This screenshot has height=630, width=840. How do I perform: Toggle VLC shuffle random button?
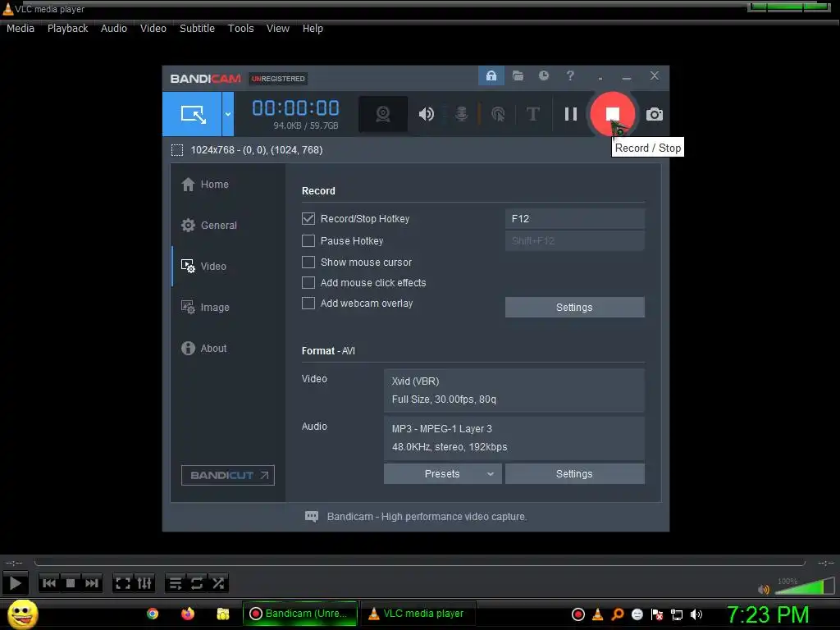[x=218, y=583]
